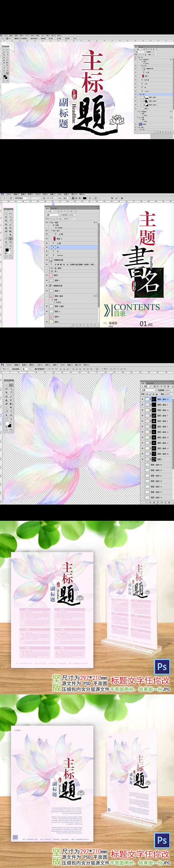Hide the 图层 11 副本 layer
Image resolution: width=174 pixels, height=868 pixels.
click(47, 306)
